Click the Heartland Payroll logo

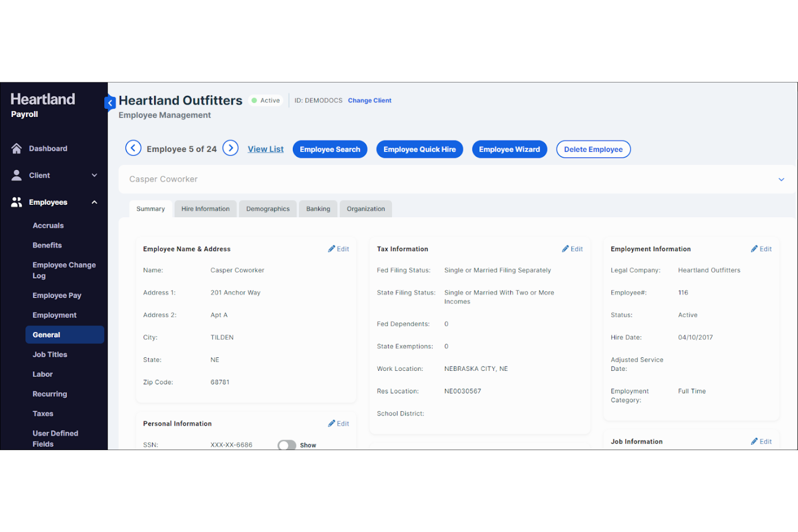43,105
